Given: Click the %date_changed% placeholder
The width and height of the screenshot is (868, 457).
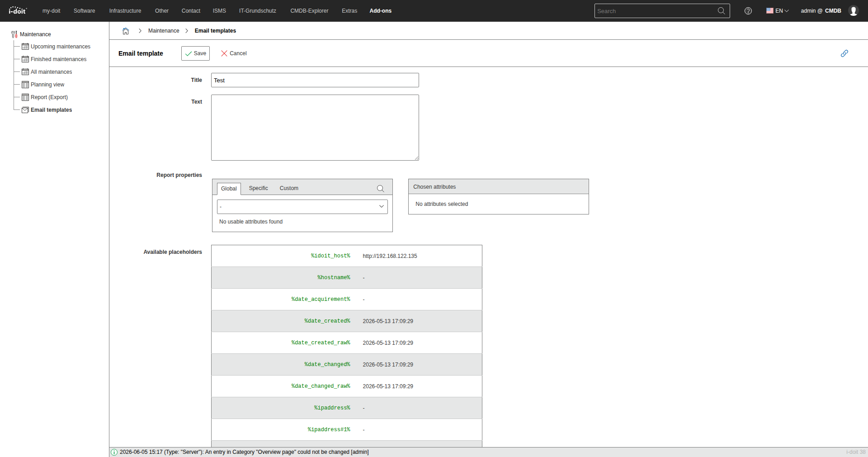Looking at the screenshot, I should pos(327,365).
